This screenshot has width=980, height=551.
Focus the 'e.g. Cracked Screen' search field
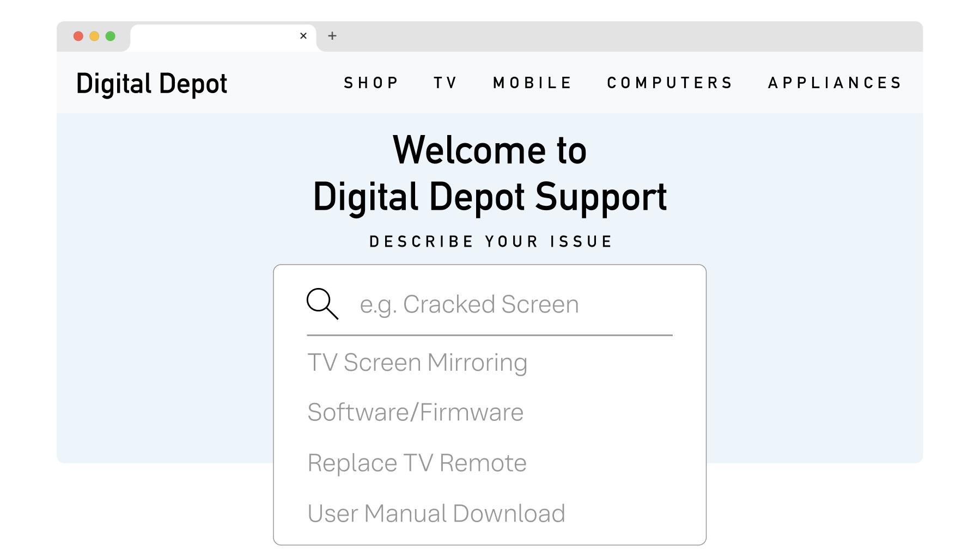click(490, 304)
